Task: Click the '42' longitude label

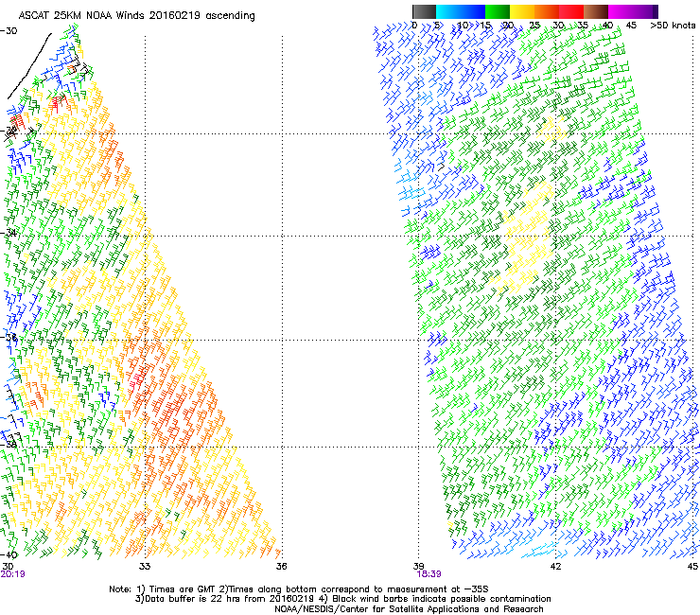Action: coord(555,567)
